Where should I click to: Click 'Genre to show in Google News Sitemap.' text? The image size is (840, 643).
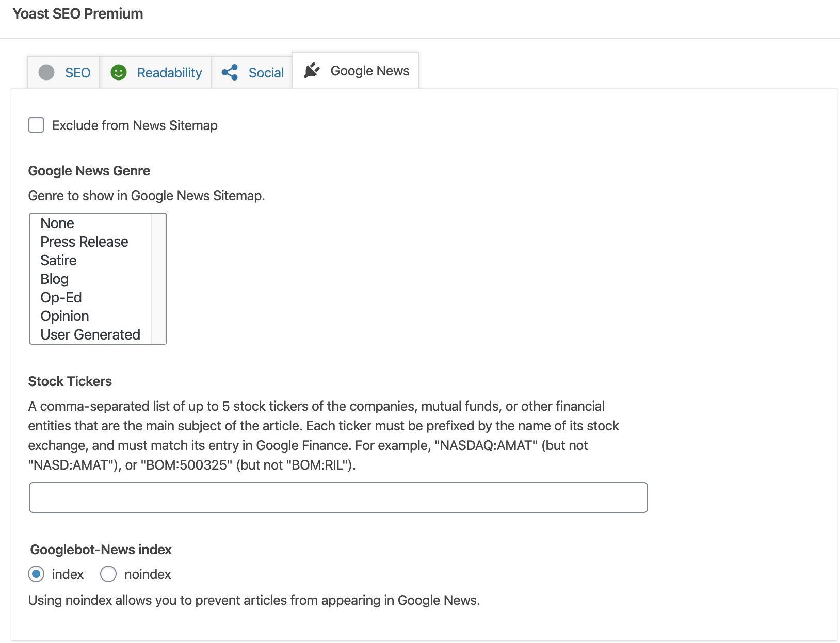click(147, 196)
